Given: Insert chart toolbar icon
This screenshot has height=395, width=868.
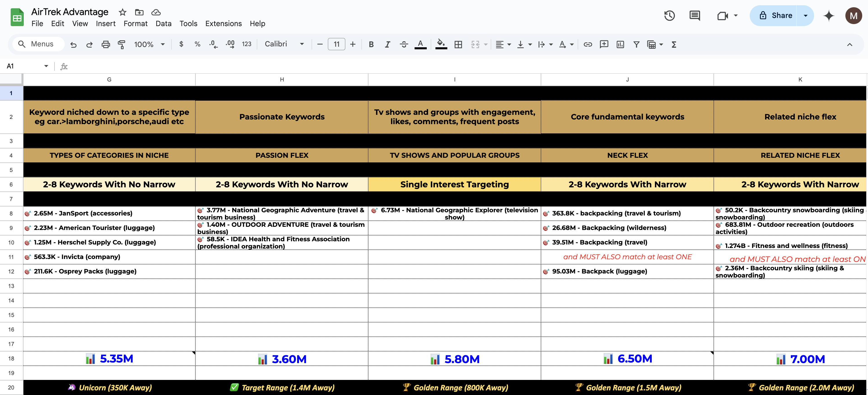Looking at the screenshot, I should pos(620,44).
